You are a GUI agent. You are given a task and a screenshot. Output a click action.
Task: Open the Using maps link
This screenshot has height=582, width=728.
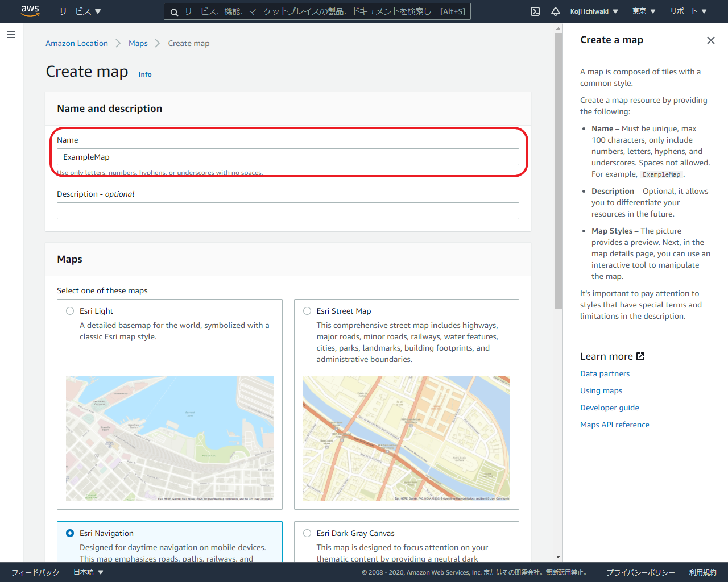point(601,390)
